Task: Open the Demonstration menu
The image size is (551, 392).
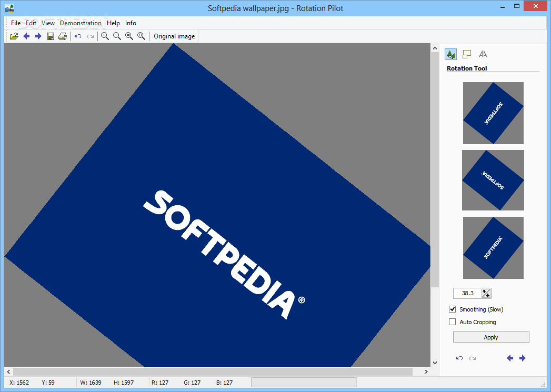Action: point(81,23)
